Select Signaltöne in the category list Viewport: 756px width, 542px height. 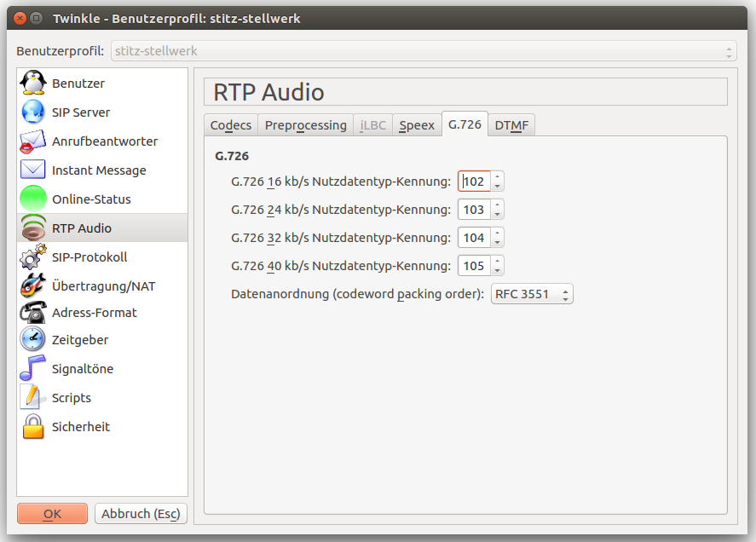(102, 368)
